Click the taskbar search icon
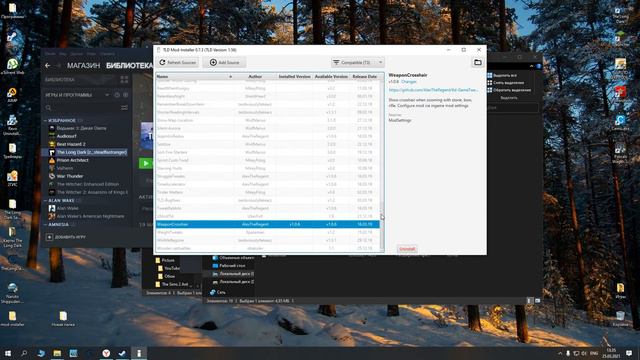The width and height of the screenshot is (640, 360). point(24,353)
